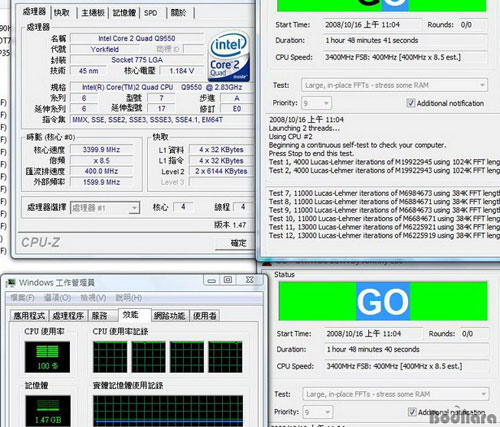Click the "Press Stop to end this test." line
500x427 pixels.
pos(311,153)
